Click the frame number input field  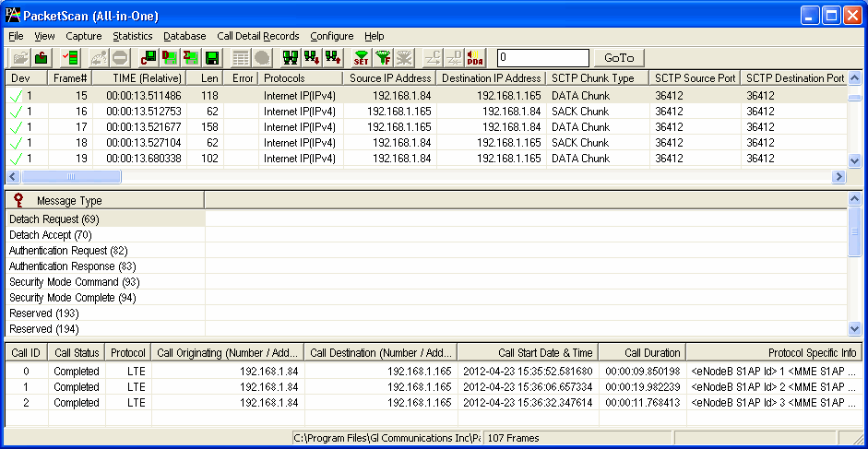[543, 57]
